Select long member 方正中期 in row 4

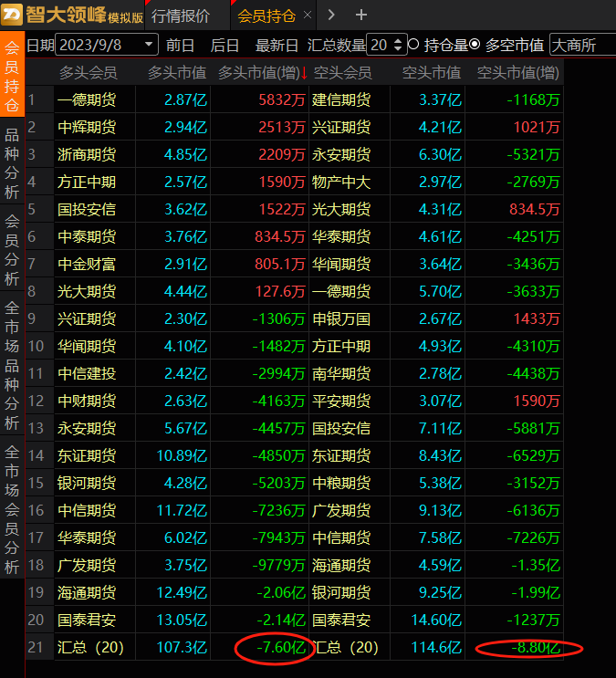tap(87, 182)
